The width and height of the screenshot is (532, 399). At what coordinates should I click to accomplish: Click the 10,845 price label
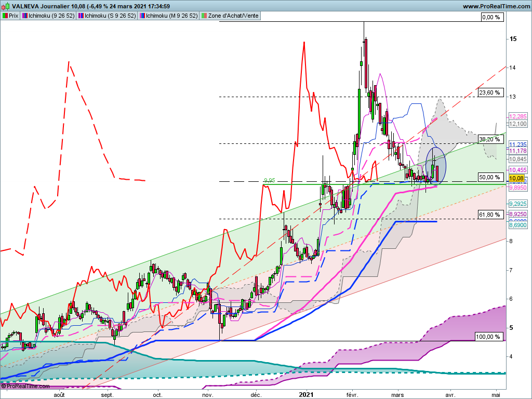click(518, 159)
